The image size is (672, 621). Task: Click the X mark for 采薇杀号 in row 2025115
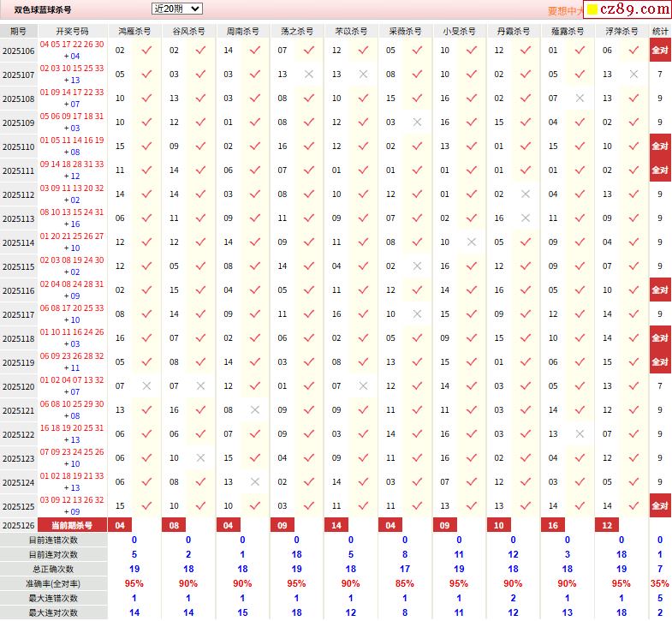click(417, 266)
